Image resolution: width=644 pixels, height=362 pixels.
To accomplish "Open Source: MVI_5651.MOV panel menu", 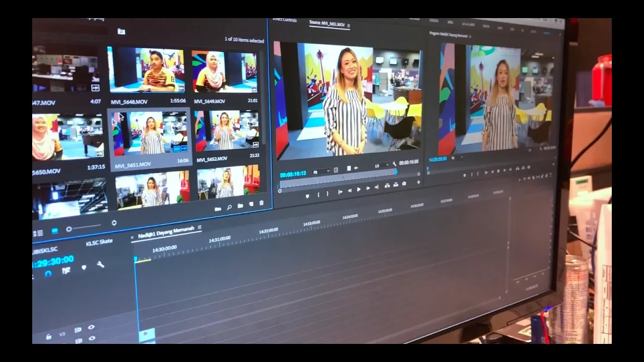I will click(349, 25).
